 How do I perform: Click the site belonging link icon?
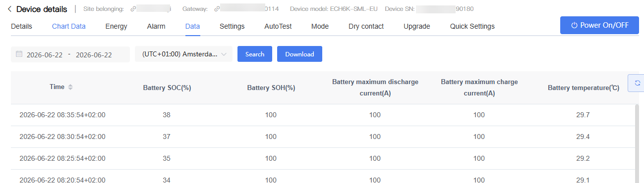(133, 9)
